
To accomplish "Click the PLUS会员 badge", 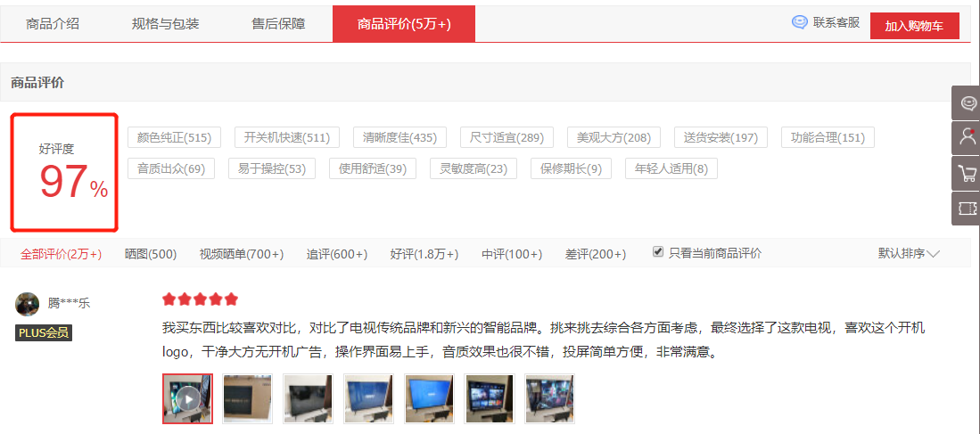I will (x=44, y=332).
